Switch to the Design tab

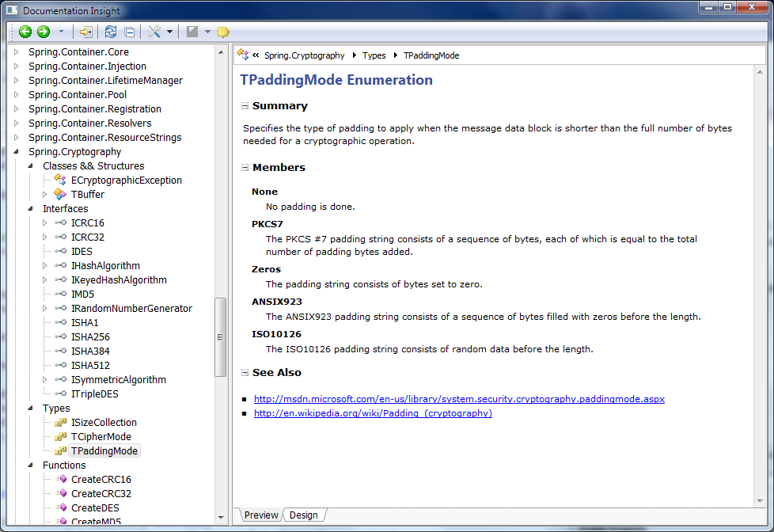pyautogui.click(x=304, y=515)
